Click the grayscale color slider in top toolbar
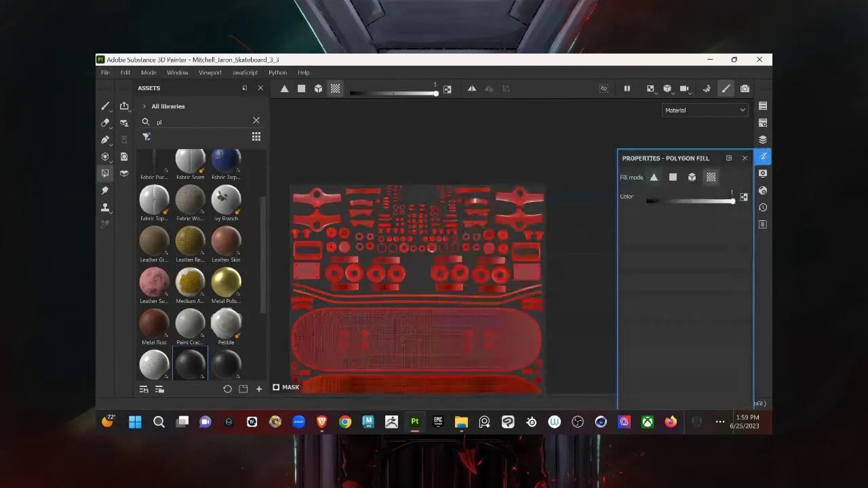 click(x=393, y=93)
